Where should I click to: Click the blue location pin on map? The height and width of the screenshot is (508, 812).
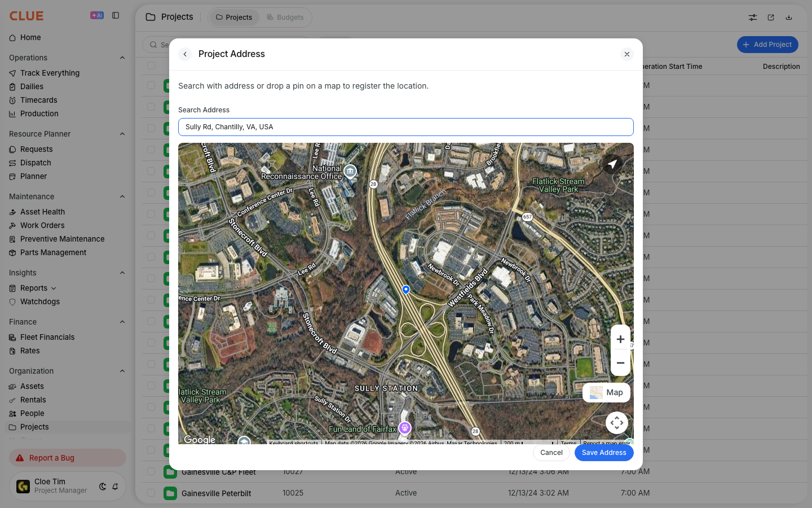pos(405,290)
